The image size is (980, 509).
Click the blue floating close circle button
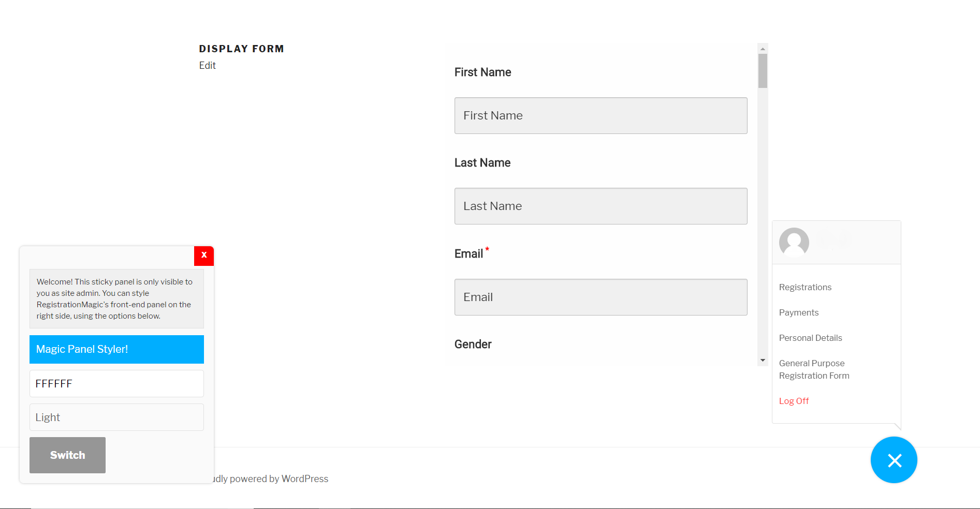coord(894,460)
